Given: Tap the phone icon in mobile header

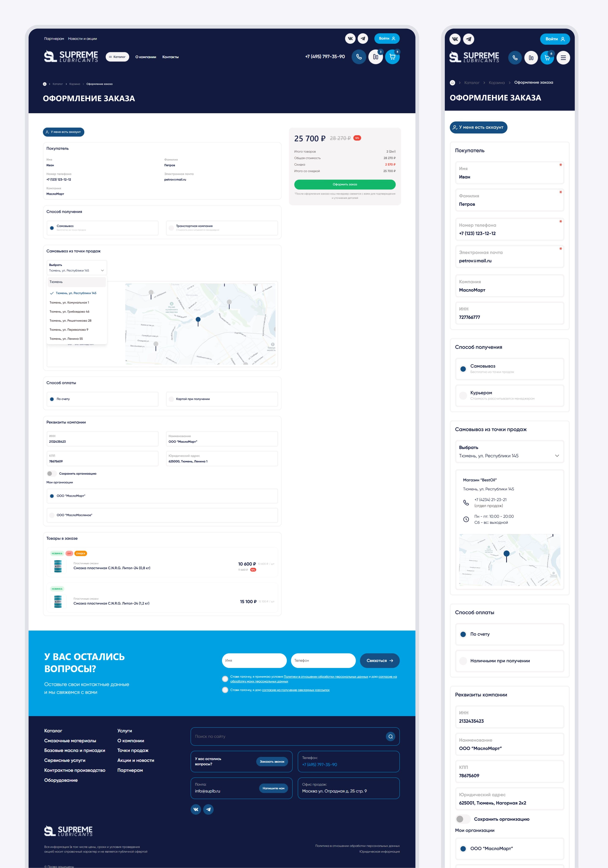Looking at the screenshot, I should 515,58.
